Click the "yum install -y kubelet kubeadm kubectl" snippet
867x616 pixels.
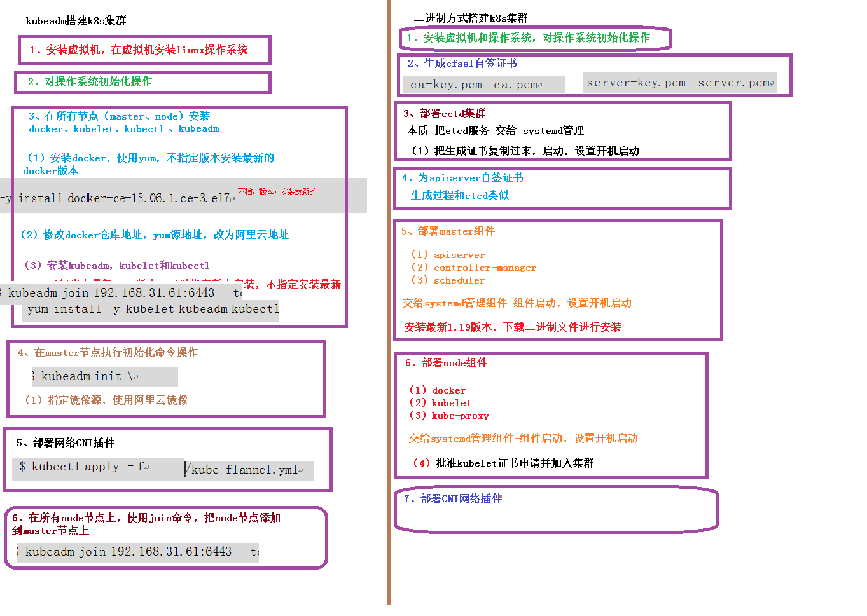[153, 310]
